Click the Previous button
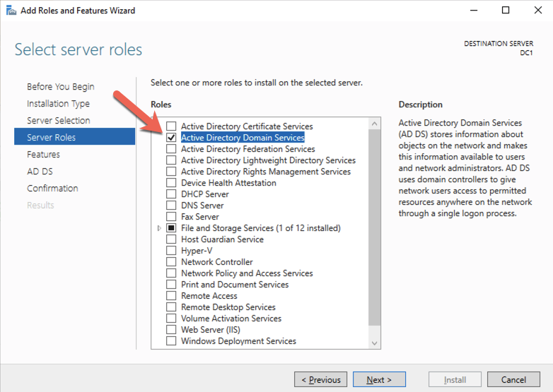The image size is (553, 392). [x=320, y=380]
